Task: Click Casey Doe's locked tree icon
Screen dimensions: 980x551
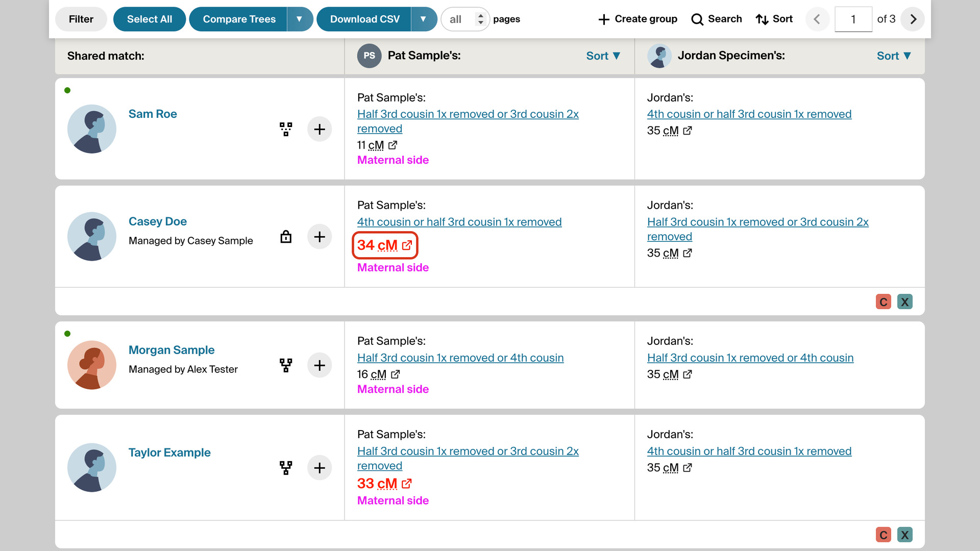Action: (x=286, y=237)
